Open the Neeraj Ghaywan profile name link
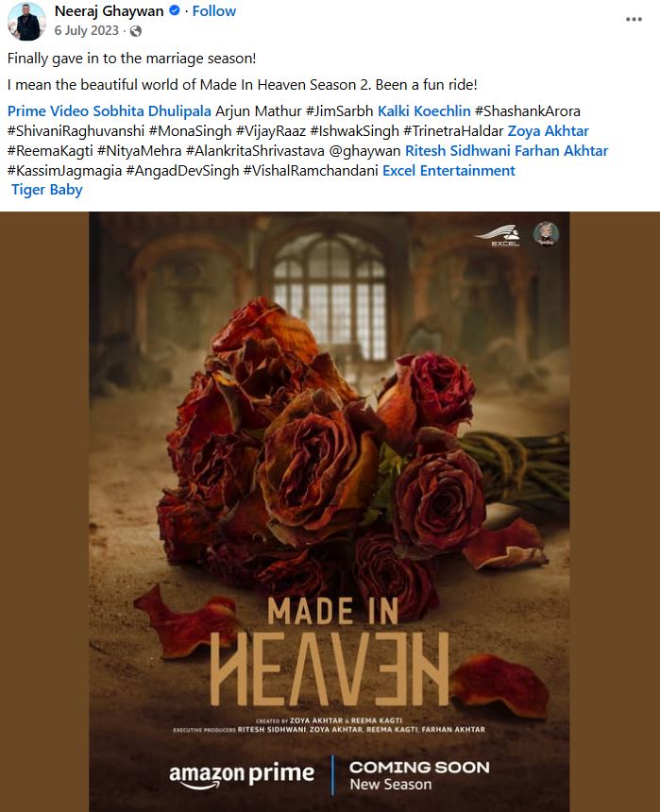The height and width of the screenshot is (812, 660). [x=110, y=10]
